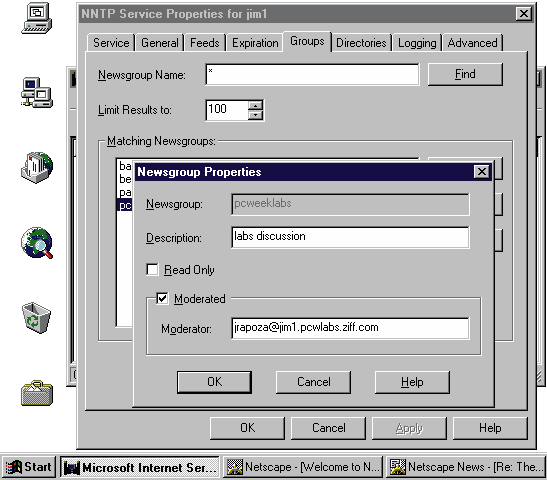Click Help in NNTP Service Properties window
The height and width of the screenshot is (480, 547).
click(490, 428)
